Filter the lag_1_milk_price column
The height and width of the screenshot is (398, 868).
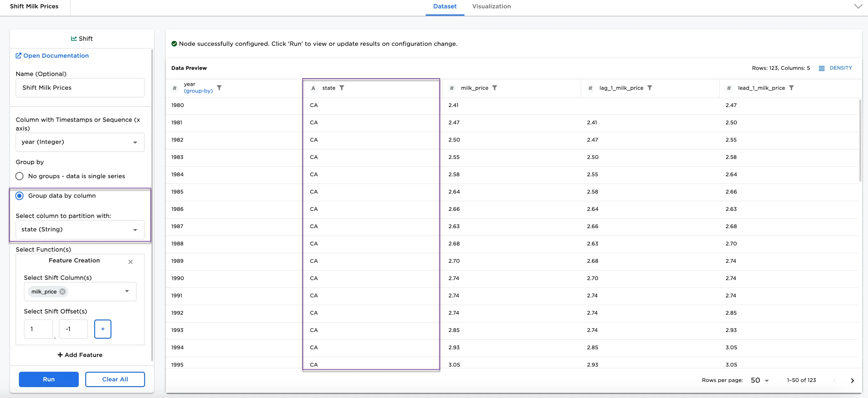(649, 87)
